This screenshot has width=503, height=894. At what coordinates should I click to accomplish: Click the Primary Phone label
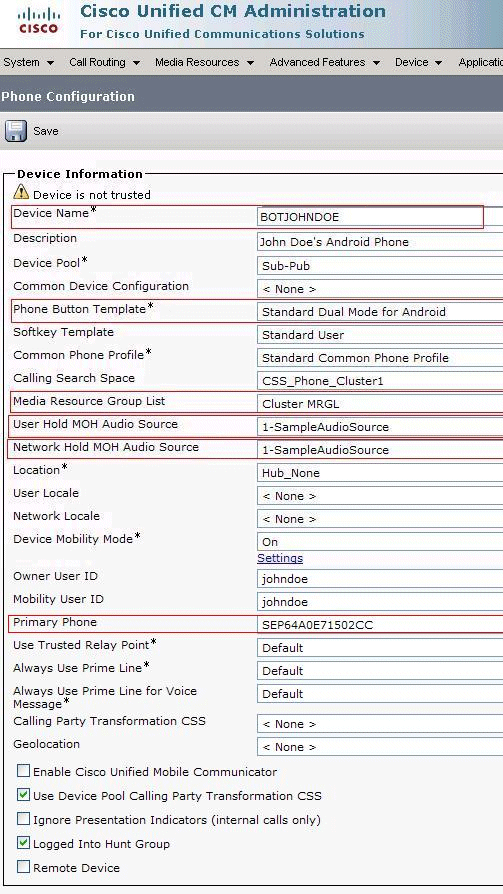pos(55,622)
